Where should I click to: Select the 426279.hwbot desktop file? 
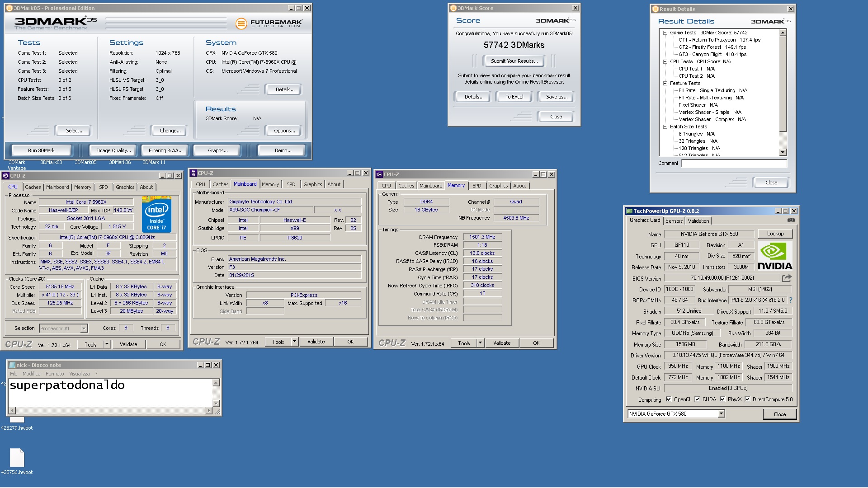click(x=17, y=425)
